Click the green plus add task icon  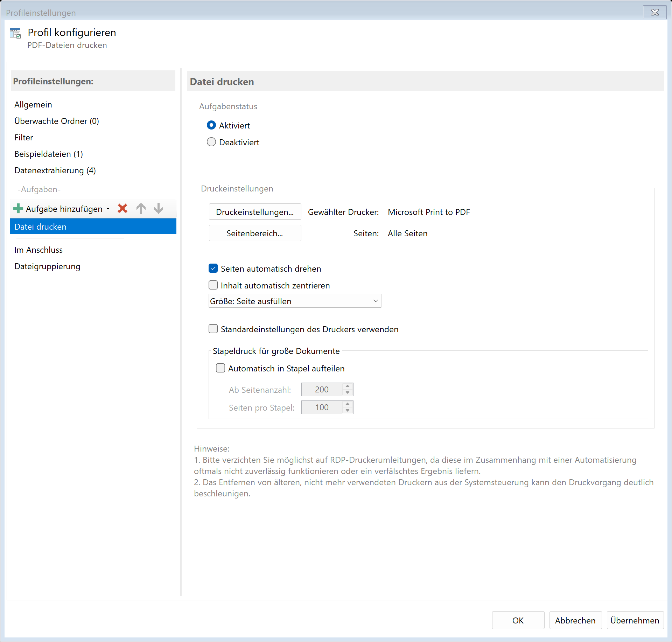tap(18, 209)
